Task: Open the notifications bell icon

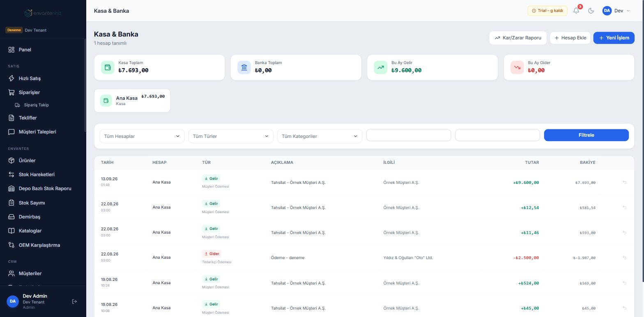Action: pyautogui.click(x=576, y=11)
